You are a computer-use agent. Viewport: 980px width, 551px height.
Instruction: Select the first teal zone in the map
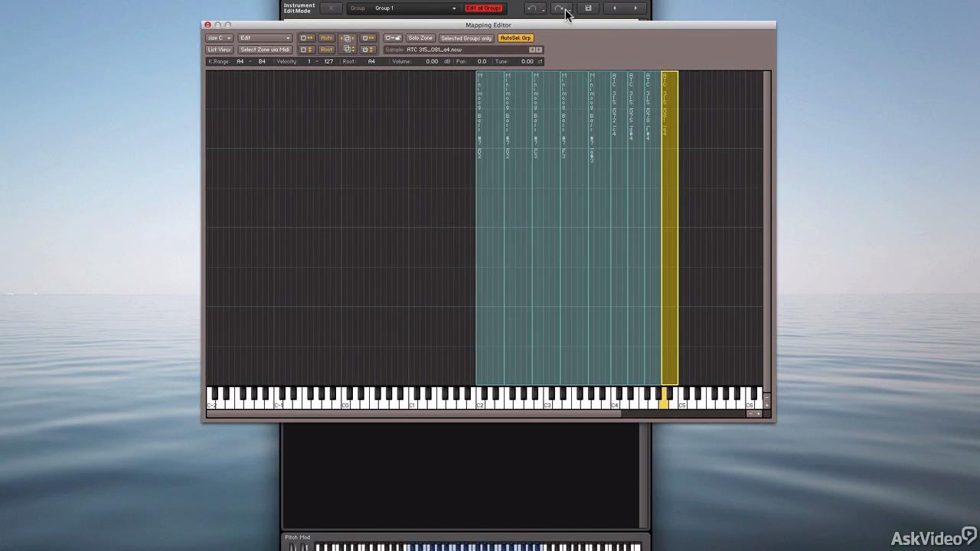(490, 230)
